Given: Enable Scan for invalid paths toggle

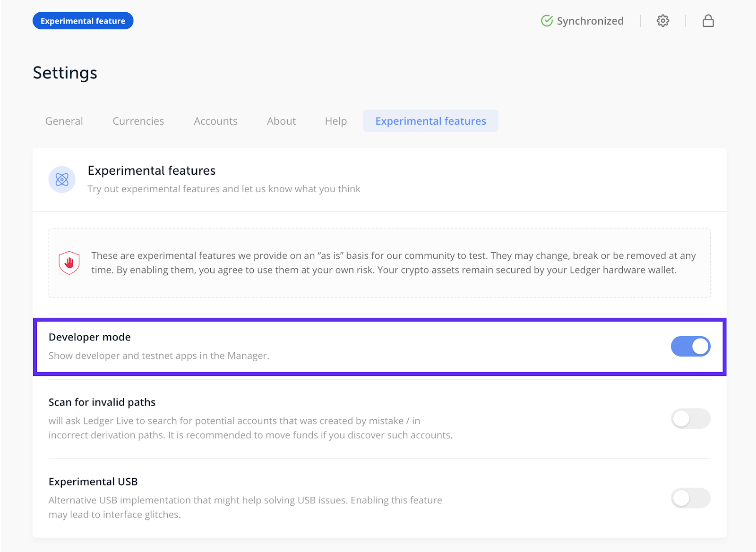Looking at the screenshot, I should click(x=690, y=418).
